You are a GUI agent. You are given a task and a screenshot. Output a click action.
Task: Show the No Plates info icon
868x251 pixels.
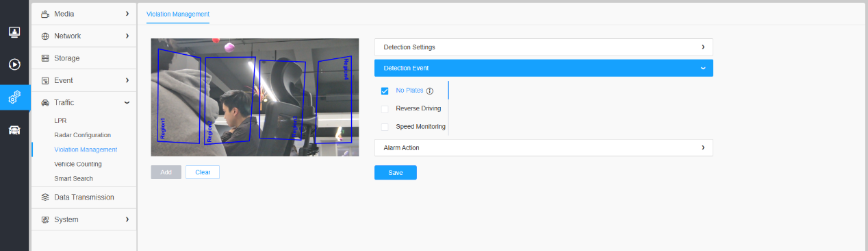point(430,91)
